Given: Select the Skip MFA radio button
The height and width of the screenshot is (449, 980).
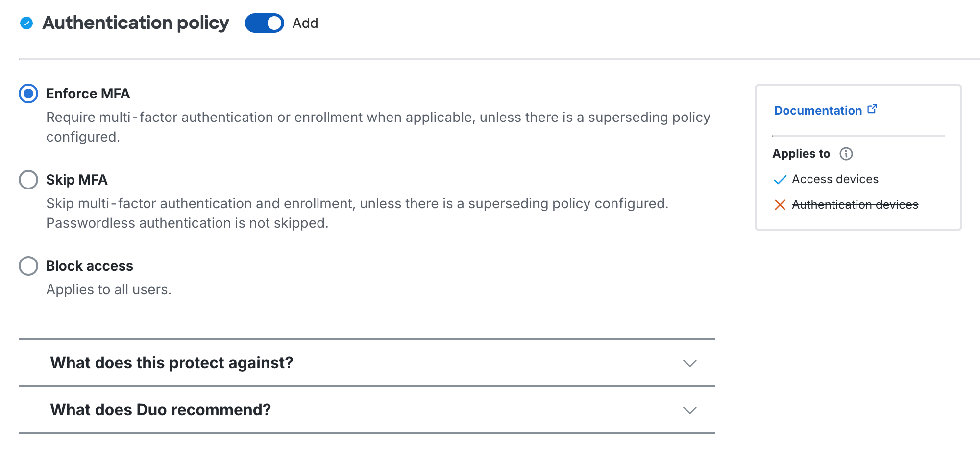Looking at the screenshot, I should click(28, 180).
